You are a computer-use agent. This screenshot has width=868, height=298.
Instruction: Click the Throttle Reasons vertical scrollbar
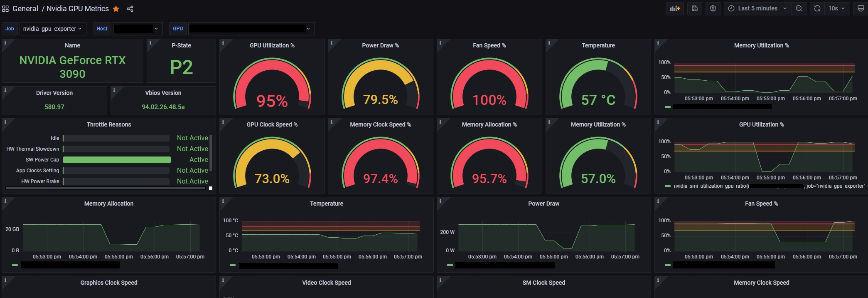(211, 153)
